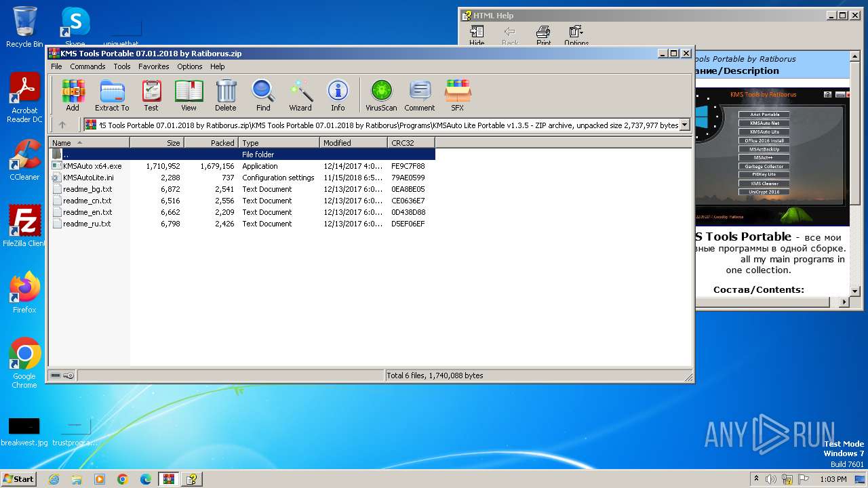Select the readme_en.txt file
Image resolution: width=868 pixels, height=488 pixels.
tap(242, 212)
